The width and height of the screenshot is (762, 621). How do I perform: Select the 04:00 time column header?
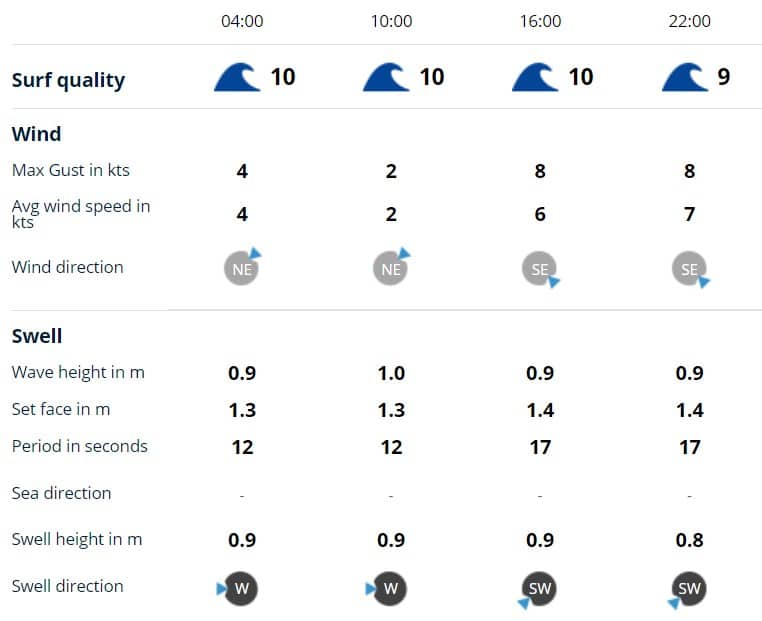[x=242, y=21]
